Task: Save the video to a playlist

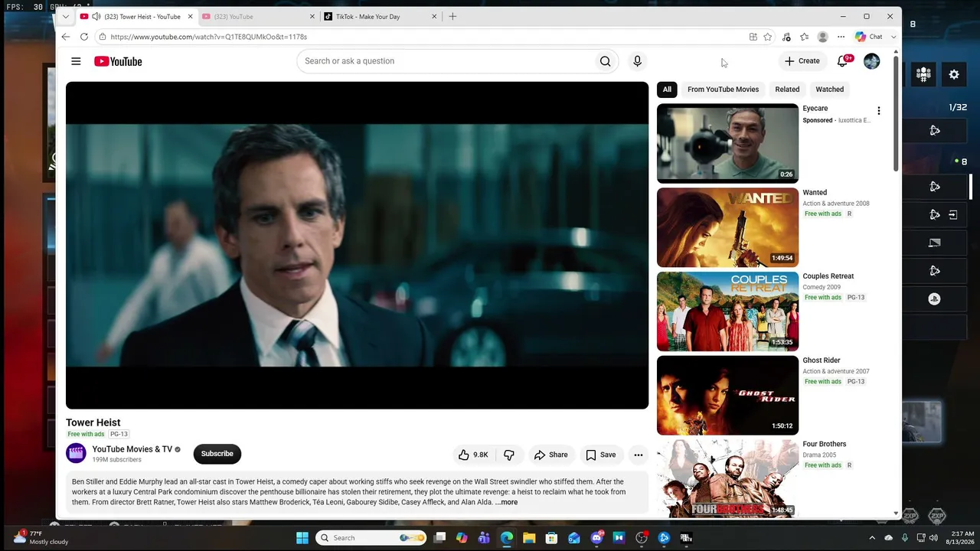Action: tap(601, 455)
